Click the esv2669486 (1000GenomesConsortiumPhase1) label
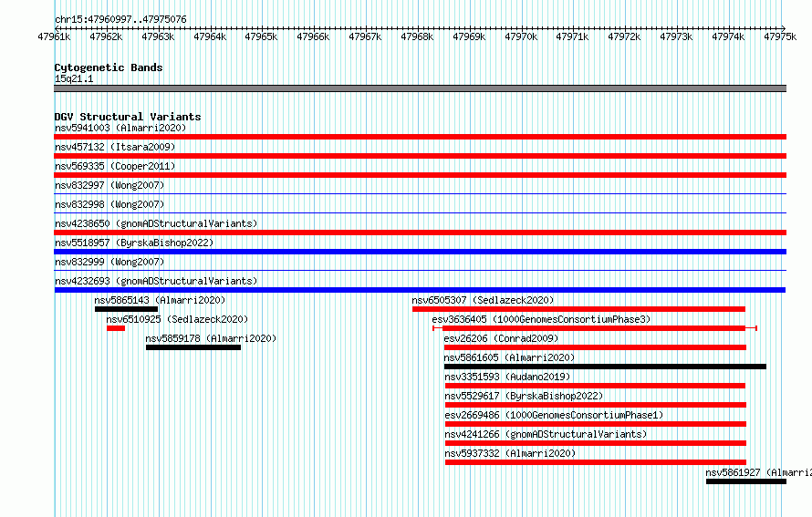 (554, 415)
